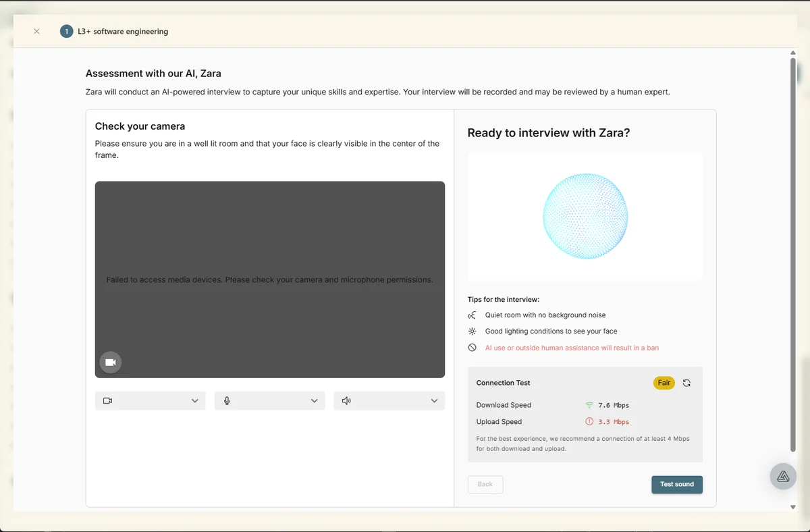Click the '7.6 Mbps' download value
810x532 pixels.
point(614,405)
